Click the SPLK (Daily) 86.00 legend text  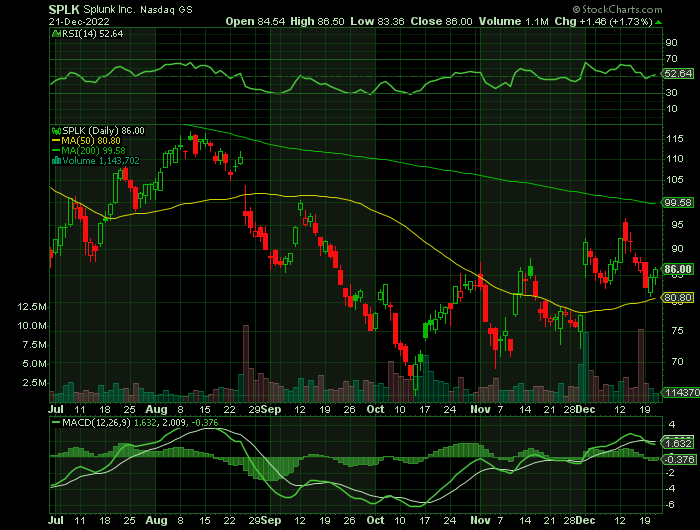[x=103, y=131]
